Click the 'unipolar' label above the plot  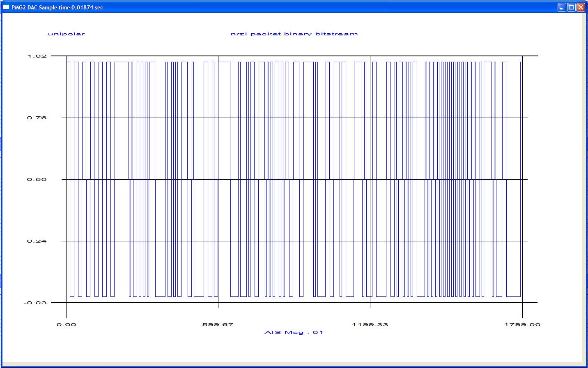pos(66,34)
